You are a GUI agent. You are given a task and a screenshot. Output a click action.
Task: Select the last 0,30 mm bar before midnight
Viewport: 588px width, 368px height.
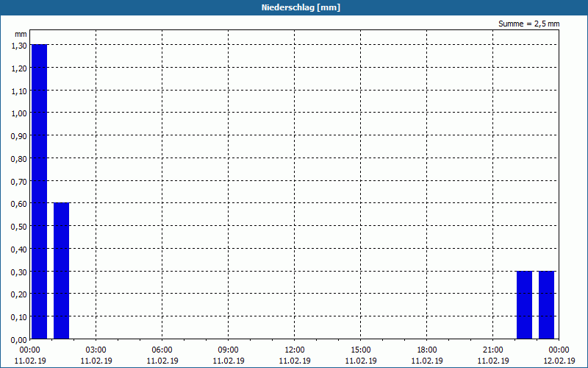pos(546,305)
